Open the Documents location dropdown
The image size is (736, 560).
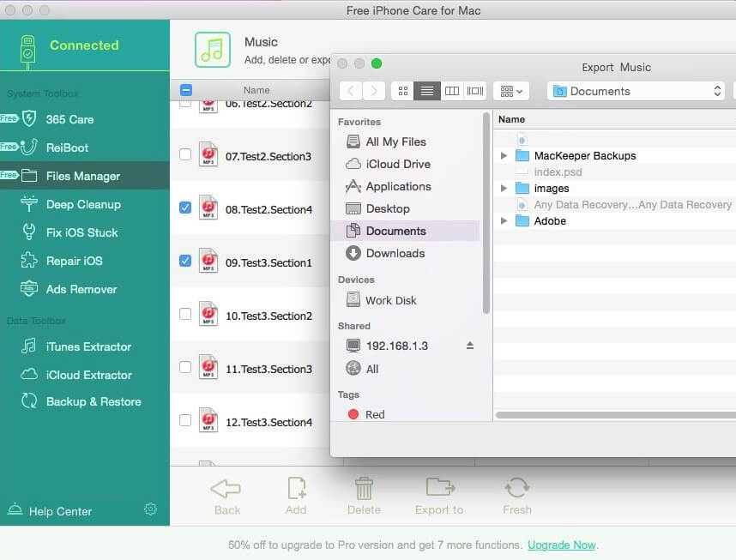[x=636, y=91]
